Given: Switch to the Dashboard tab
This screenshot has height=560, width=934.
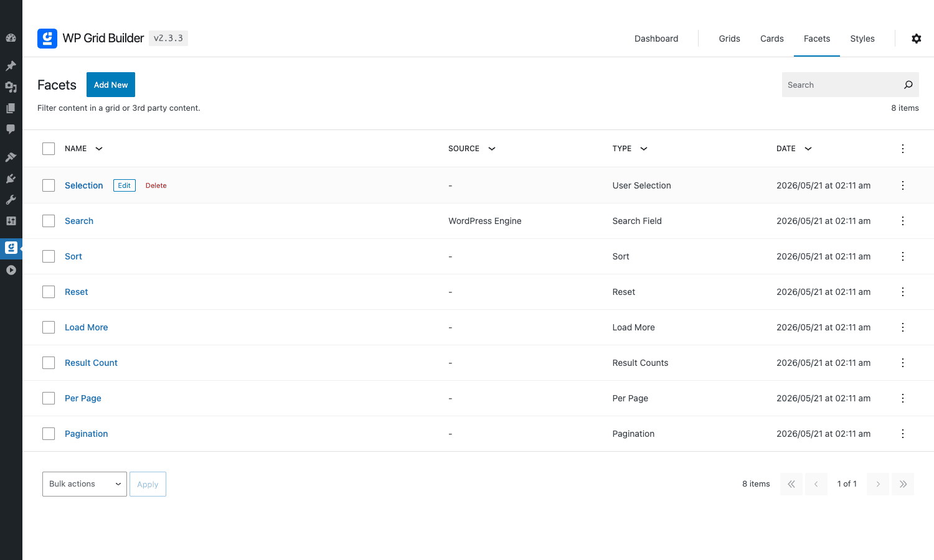Looking at the screenshot, I should [656, 39].
